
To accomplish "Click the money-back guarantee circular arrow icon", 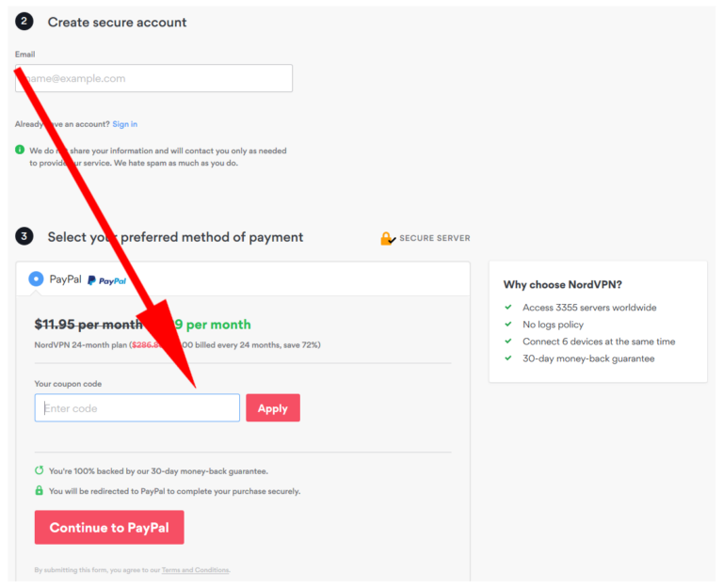I will 39,470.
